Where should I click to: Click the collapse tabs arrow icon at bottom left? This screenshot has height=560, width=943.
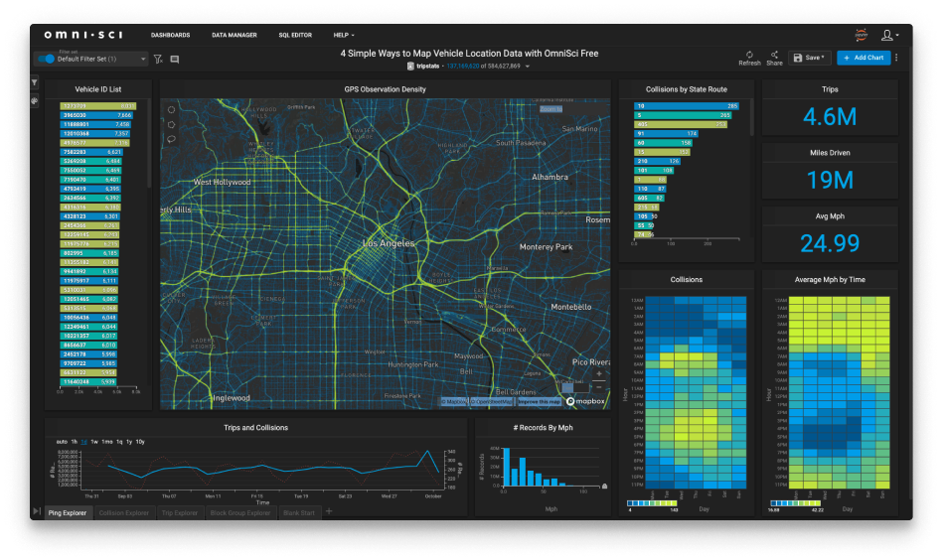(x=37, y=511)
